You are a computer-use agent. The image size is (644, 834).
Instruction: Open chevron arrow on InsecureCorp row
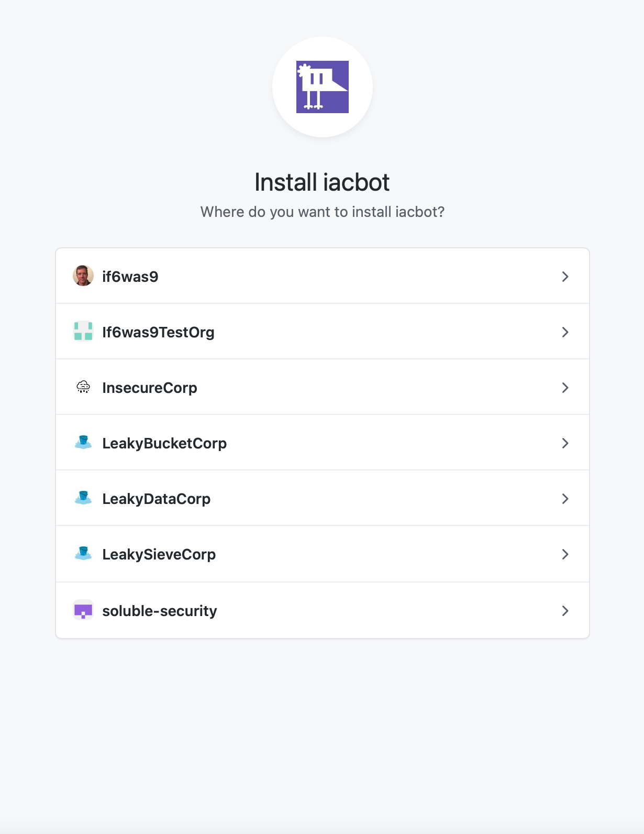(x=565, y=388)
